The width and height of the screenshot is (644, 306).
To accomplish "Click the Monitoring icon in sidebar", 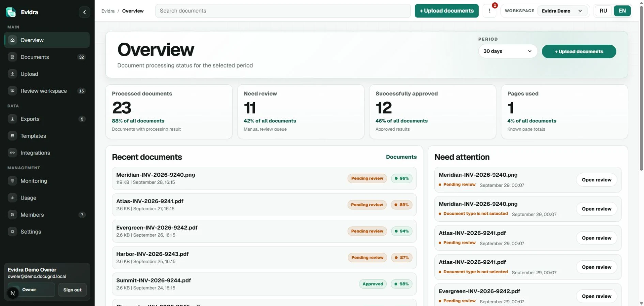I will pos(13,181).
